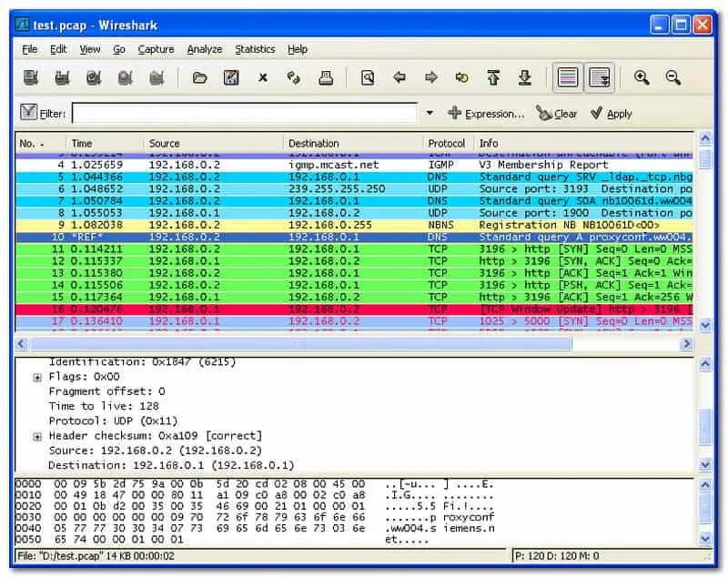The height and width of the screenshot is (578, 728).
Task: Start a new live capture icon
Action: (x=94, y=77)
